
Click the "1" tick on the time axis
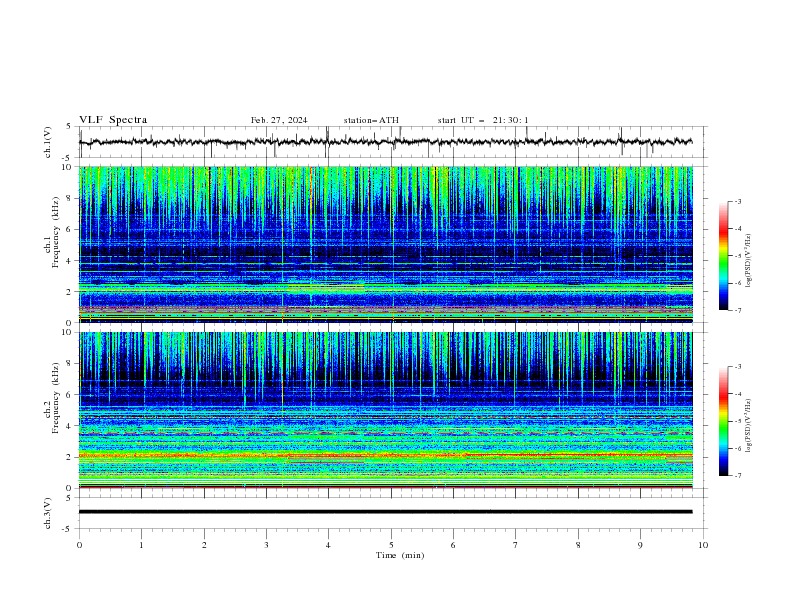(141, 545)
